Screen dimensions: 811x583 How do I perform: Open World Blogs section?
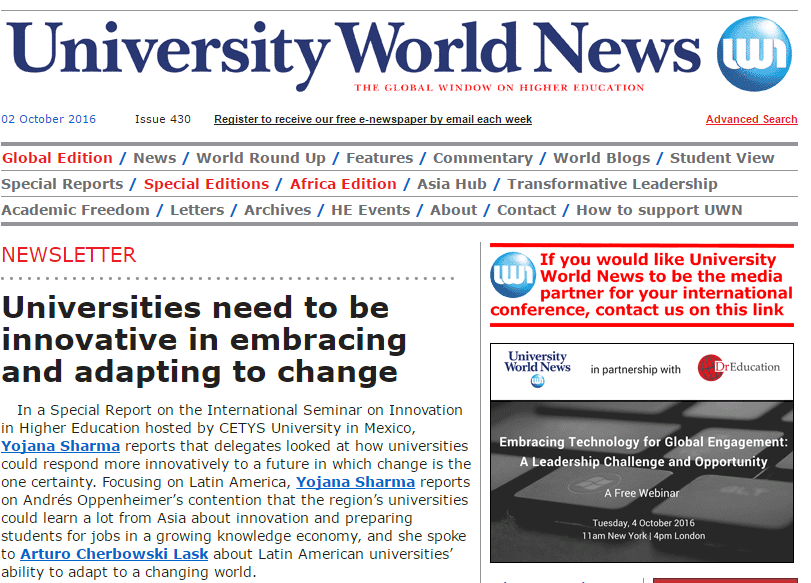pyautogui.click(x=602, y=158)
